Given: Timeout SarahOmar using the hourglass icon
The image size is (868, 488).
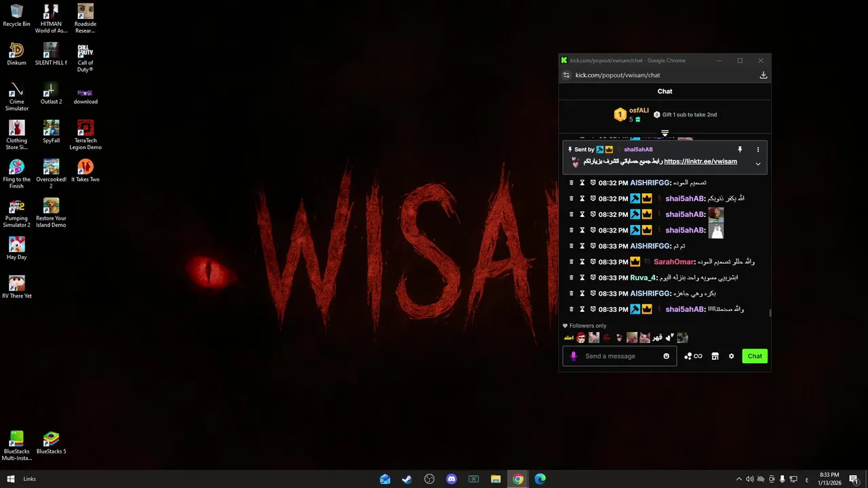Looking at the screenshot, I should point(582,262).
